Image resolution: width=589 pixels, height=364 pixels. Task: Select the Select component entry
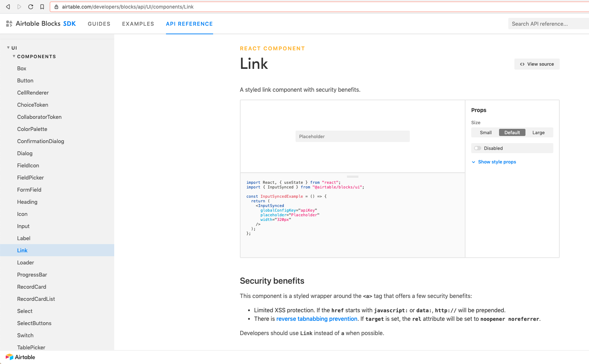point(25,311)
